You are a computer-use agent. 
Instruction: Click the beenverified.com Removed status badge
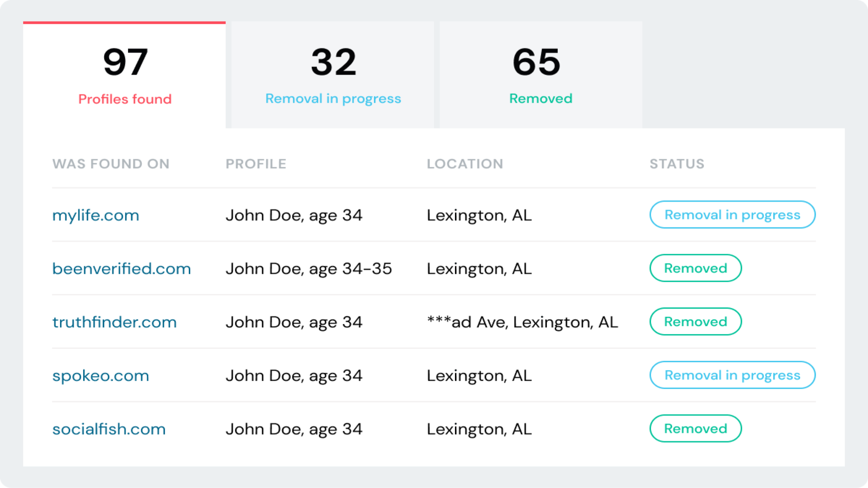pos(695,268)
